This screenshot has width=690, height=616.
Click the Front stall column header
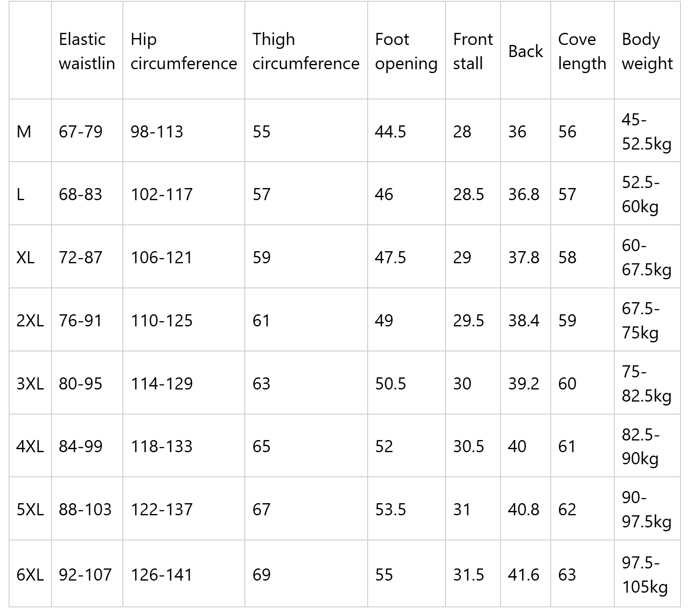pyautogui.click(x=473, y=51)
